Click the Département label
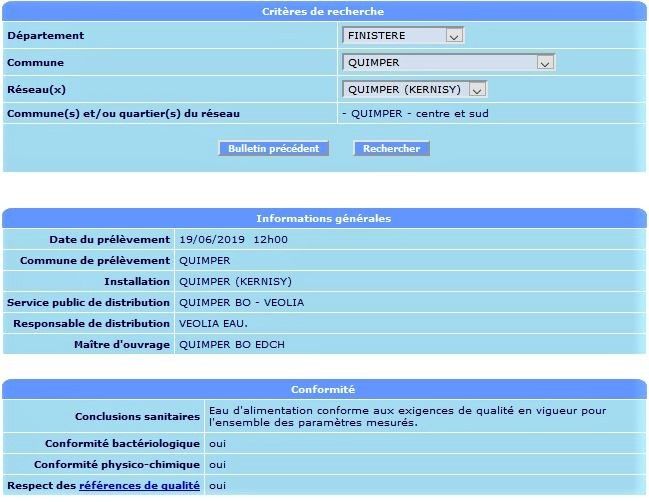Image resolution: width=649 pixels, height=502 pixels. (x=46, y=36)
